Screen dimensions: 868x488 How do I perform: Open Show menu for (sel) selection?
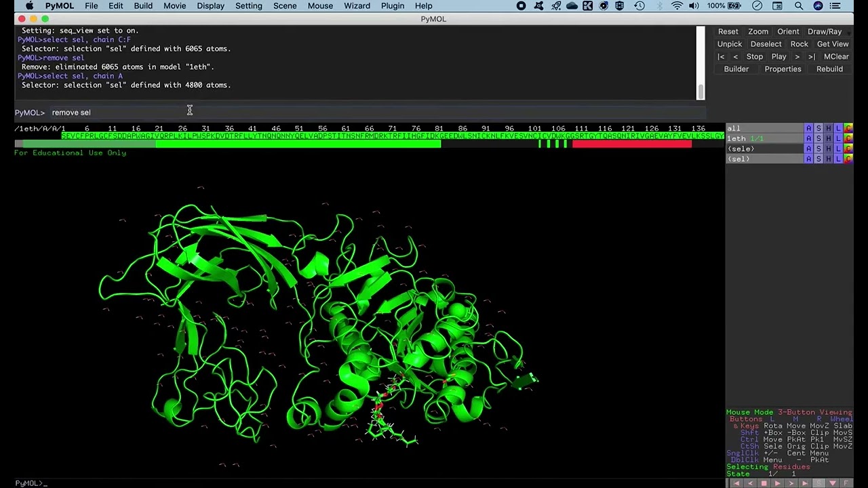tap(818, 159)
